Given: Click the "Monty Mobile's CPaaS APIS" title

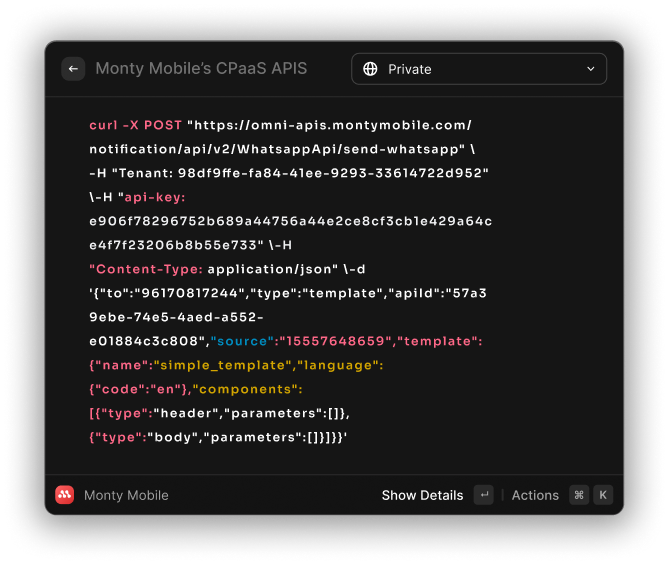Looking at the screenshot, I should 201,68.
